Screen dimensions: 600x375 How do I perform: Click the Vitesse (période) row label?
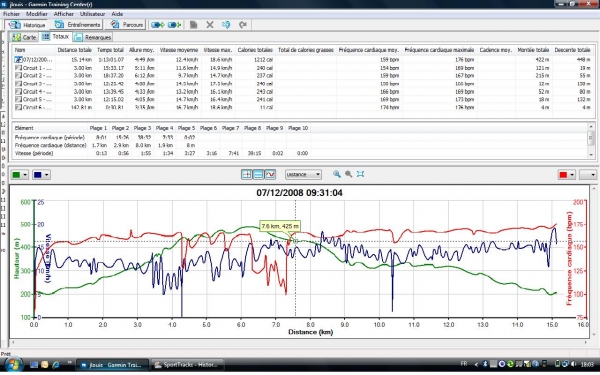coord(34,153)
